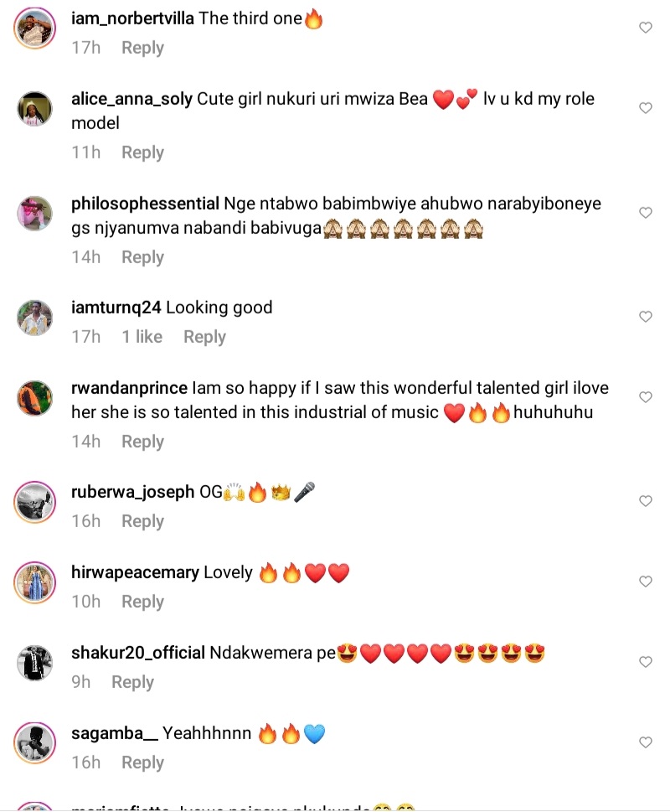Like rwandanprince's comment
The width and height of the screenshot is (670, 812).
point(645,397)
